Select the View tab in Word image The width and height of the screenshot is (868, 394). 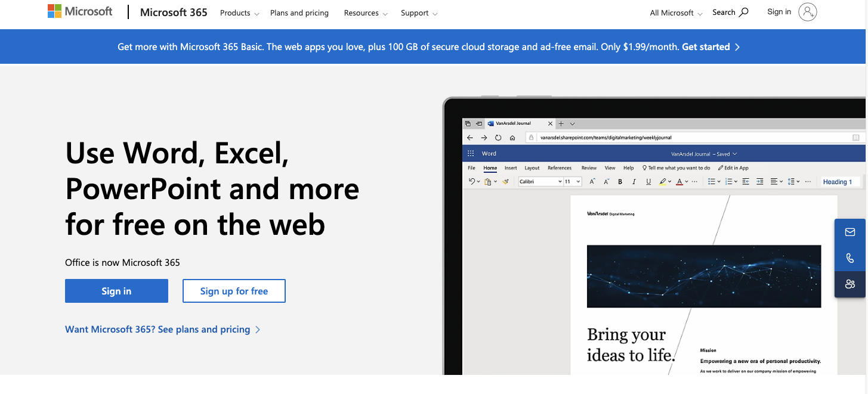[610, 168]
